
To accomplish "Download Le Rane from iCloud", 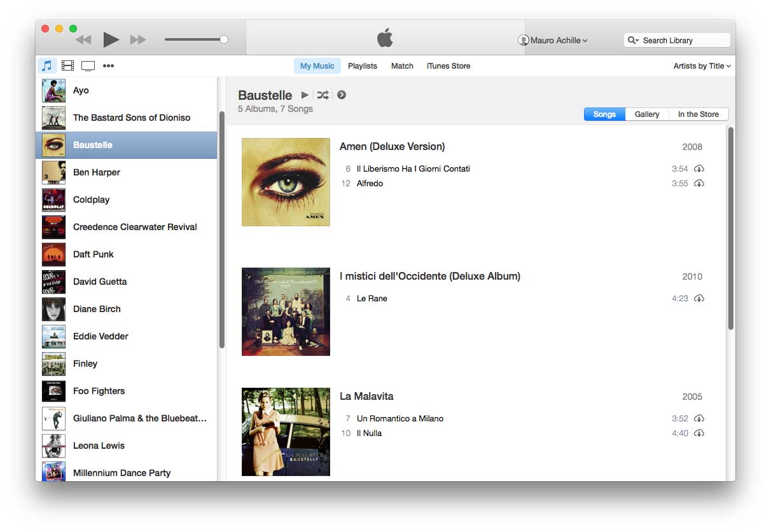I will point(699,299).
